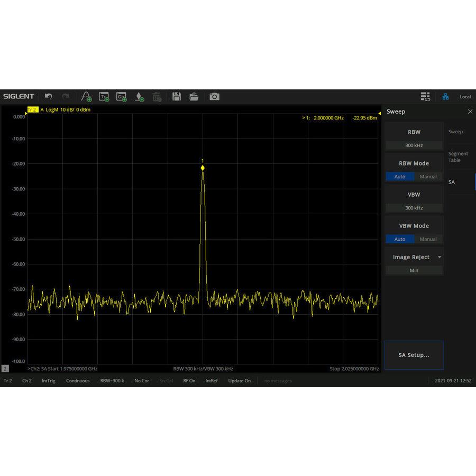The width and height of the screenshot is (476, 476).
Task: Undo the last action
Action: (x=48, y=97)
